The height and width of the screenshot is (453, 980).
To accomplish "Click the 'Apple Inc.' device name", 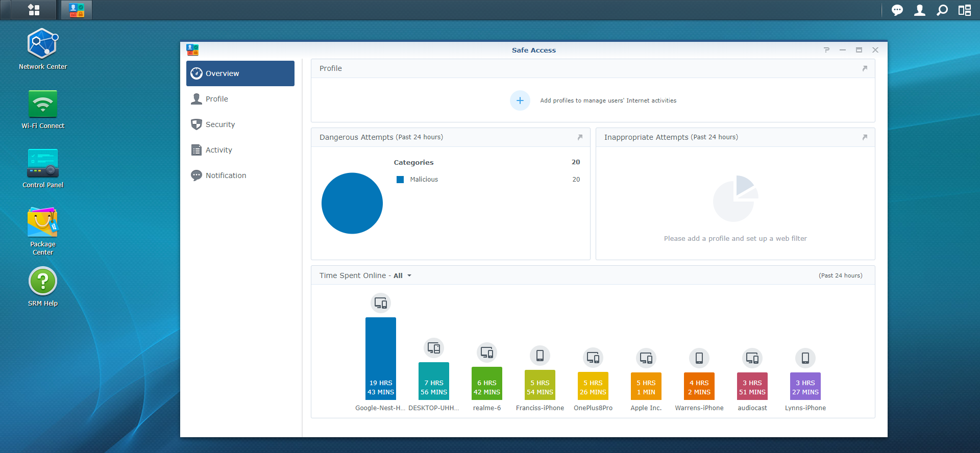I will click(x=646, y=408).
